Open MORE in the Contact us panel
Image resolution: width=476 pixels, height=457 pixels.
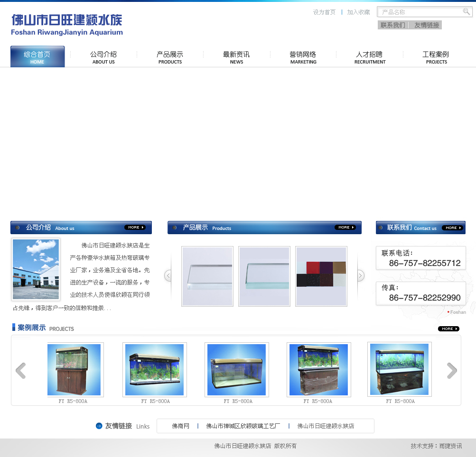(452, 228)
